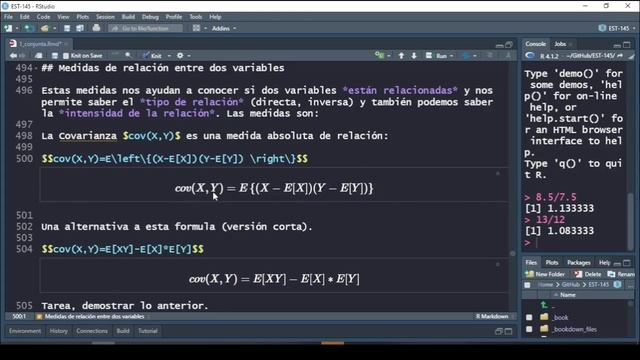Go to previous chunk with up arrow
Screen dimensions: 640x360
coord(401,56)
